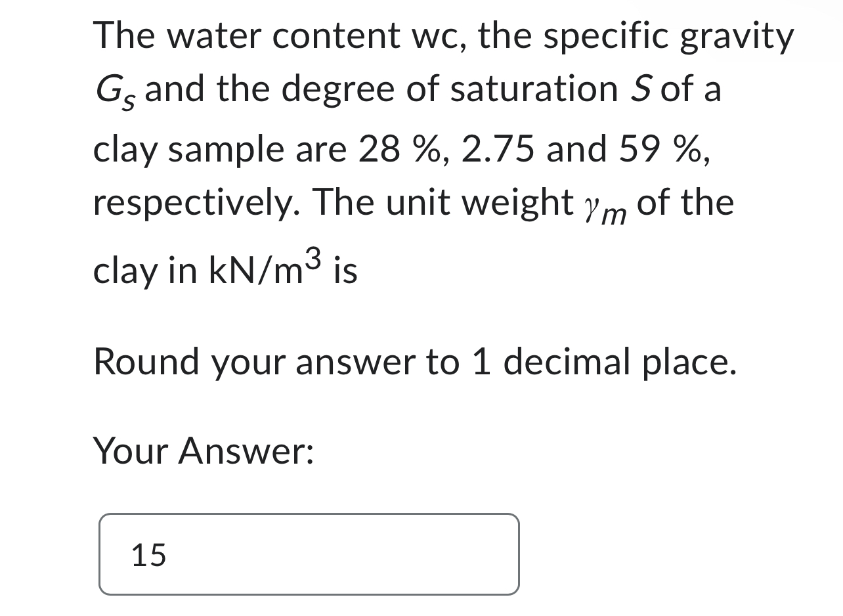Click the first line of question text
The height and width of the screenshot is (616, 843).
click(440, 34)
